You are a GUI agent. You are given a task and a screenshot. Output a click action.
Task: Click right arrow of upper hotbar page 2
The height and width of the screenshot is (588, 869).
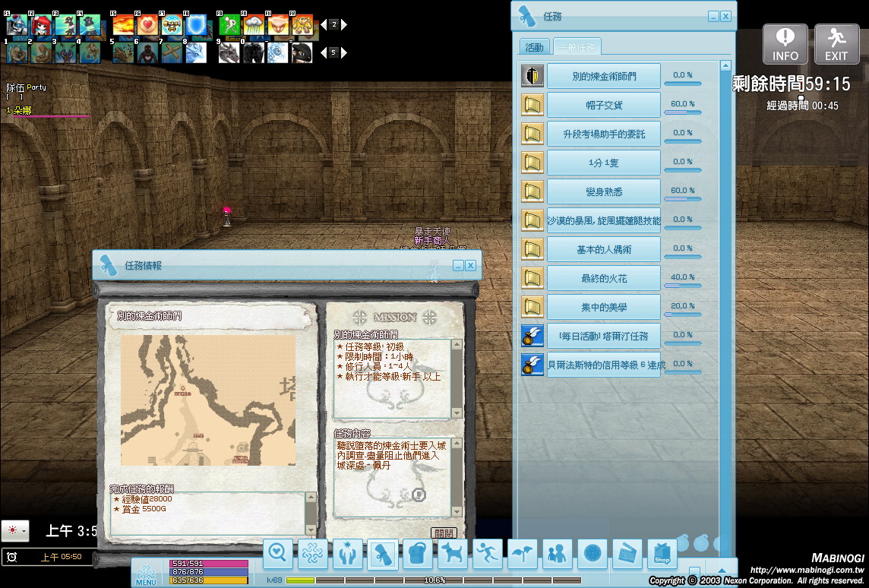[x=344, y=25]
